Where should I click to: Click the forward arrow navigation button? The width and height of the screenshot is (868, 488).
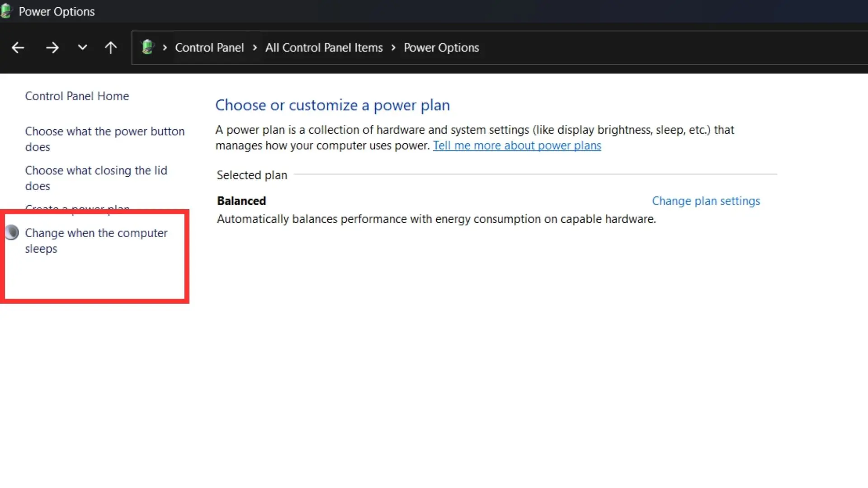click(52, 47)
